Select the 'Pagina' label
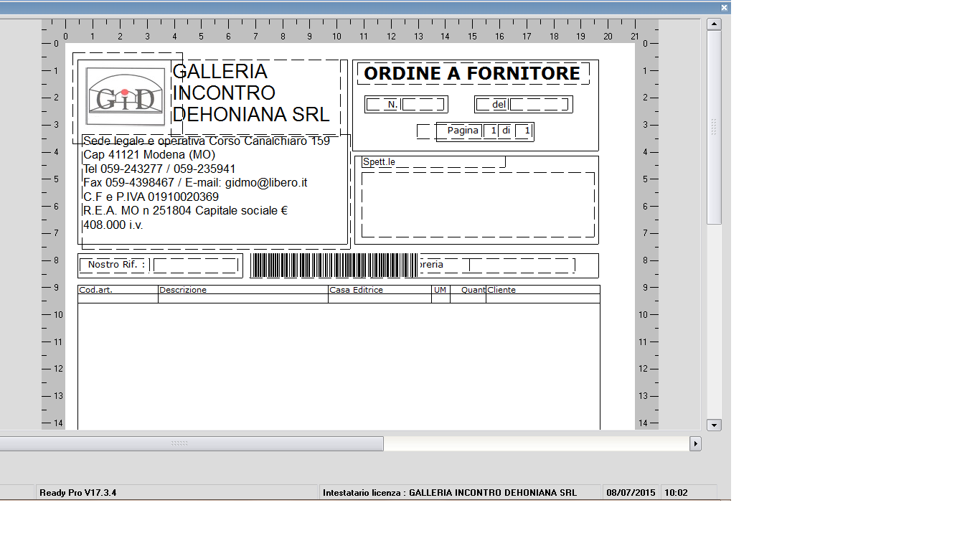The image size is (980, 551). pyautogui.click(x=463, y=131)
